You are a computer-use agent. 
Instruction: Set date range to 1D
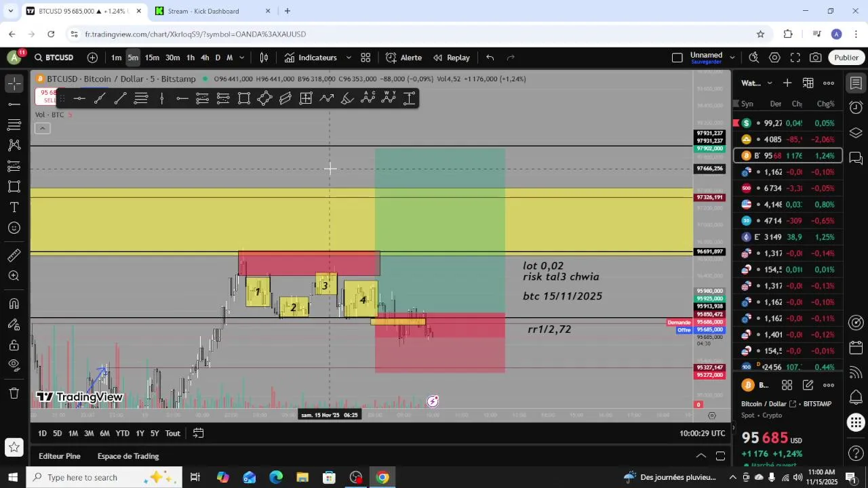[42, 433]
